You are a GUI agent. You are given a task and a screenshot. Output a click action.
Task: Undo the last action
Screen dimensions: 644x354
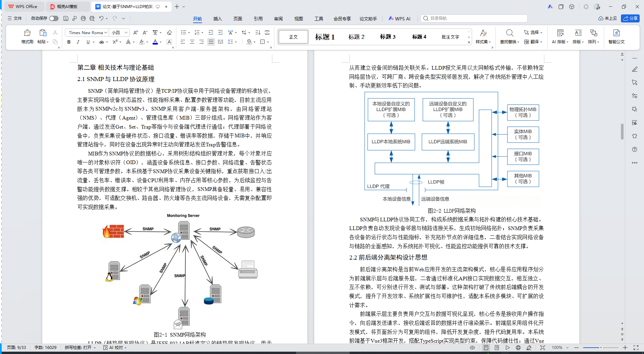[x=101, y=18]
